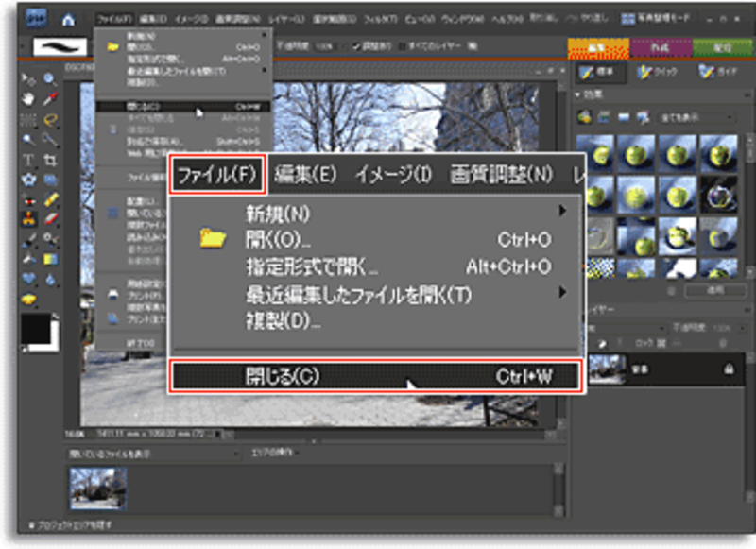This screenshot has height=549, width=756.
Task: Collapse the 効果 panel with its disclosure triangle
Action: click(x=575, y=93)
